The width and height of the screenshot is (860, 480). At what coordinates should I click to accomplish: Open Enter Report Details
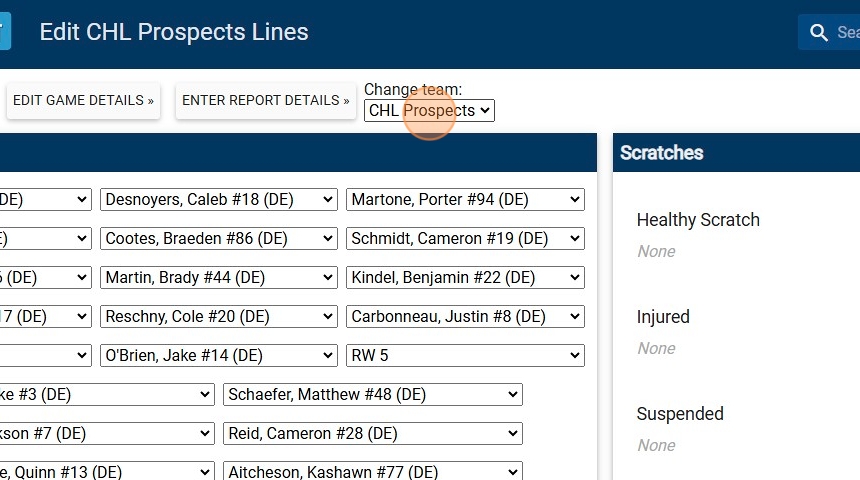click(x=265, y=100)
